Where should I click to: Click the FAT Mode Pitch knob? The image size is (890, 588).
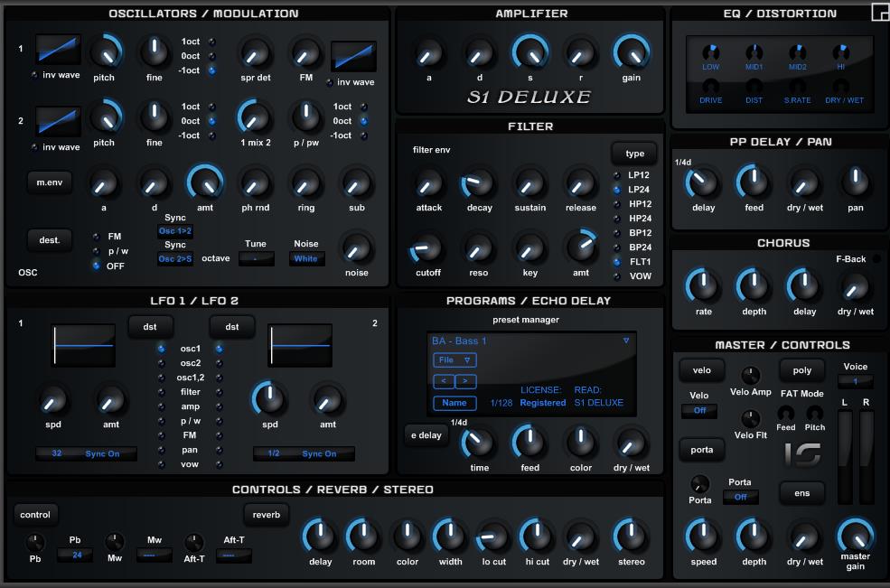[814, 413]
